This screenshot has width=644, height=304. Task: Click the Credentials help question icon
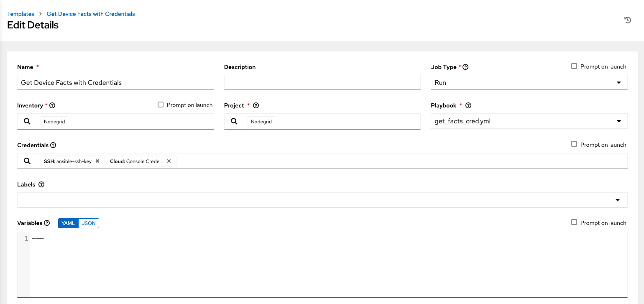click(53, 146)
